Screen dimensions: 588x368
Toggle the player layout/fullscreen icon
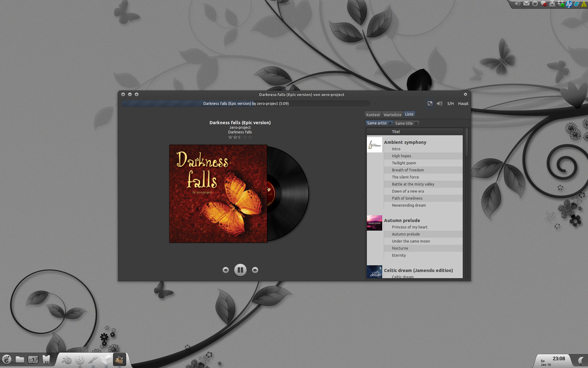click(430, 104)
